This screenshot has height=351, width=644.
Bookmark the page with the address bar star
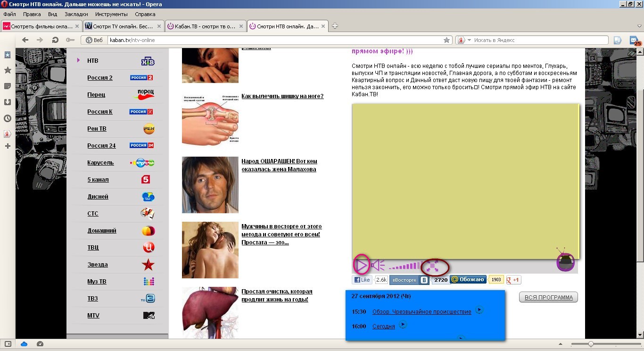tap(446, 40)
